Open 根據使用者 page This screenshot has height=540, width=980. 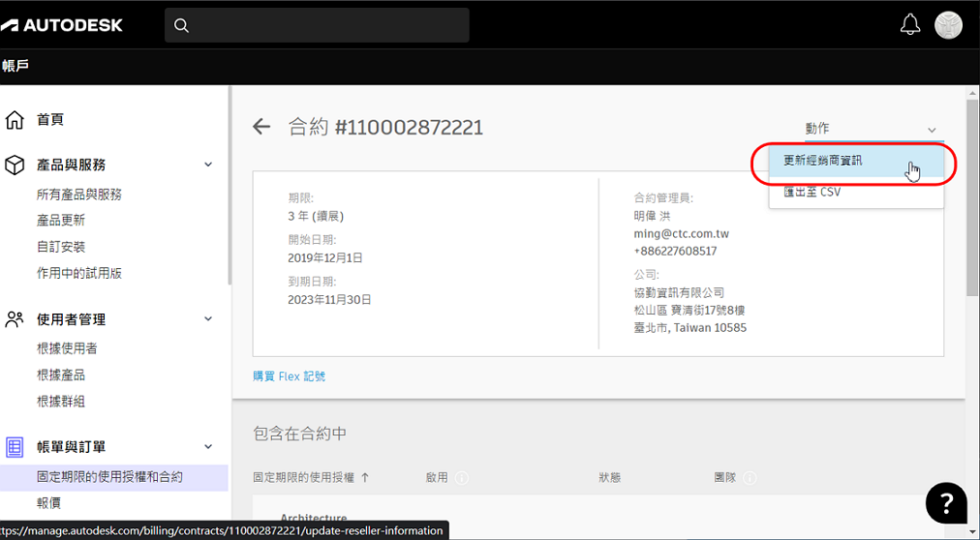coord(67,348)
